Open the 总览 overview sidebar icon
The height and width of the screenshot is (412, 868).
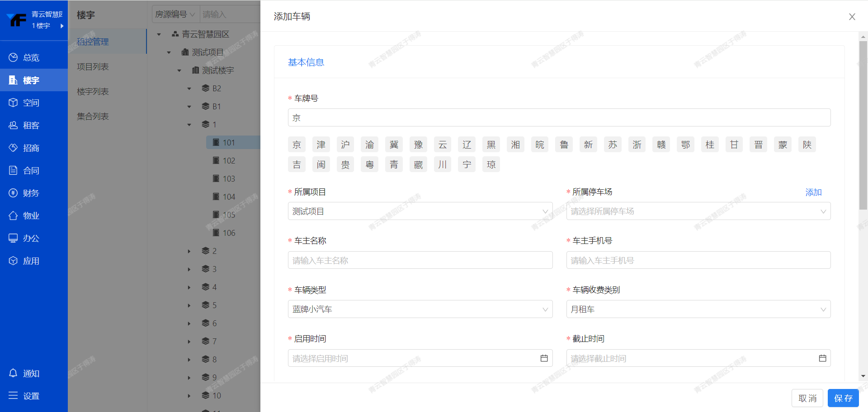point(13,57)
